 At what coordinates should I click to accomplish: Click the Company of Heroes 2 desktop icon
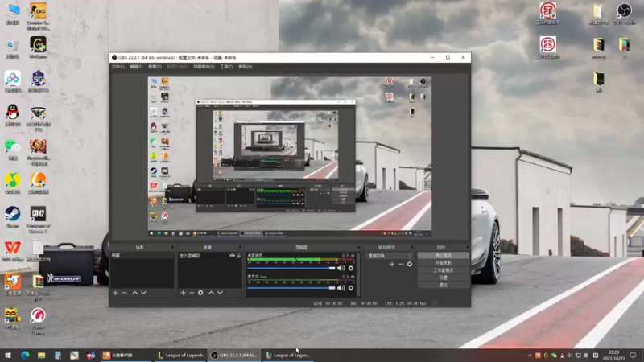click(x=38, y=220)
